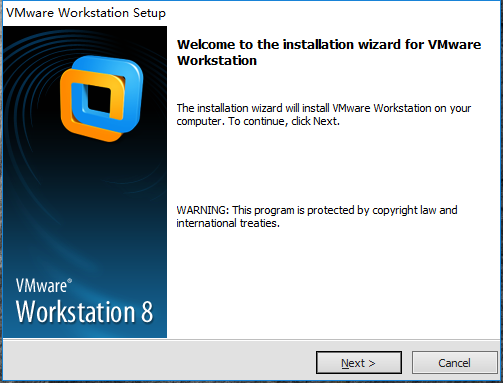Click the VMware overlapping squares logo
The height and width of the screenshot is (383, 503).
pos(102,99)
